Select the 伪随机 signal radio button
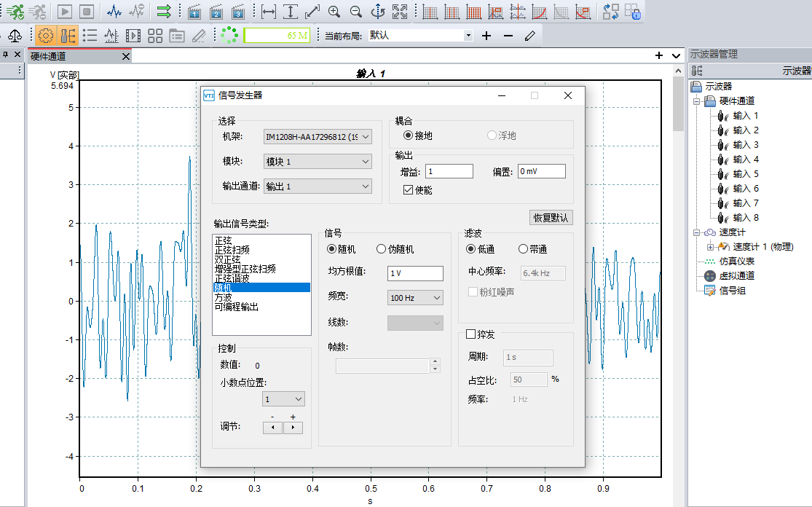Image resolution: width=812 pixels, height=507 pixels. click(381, 249)
